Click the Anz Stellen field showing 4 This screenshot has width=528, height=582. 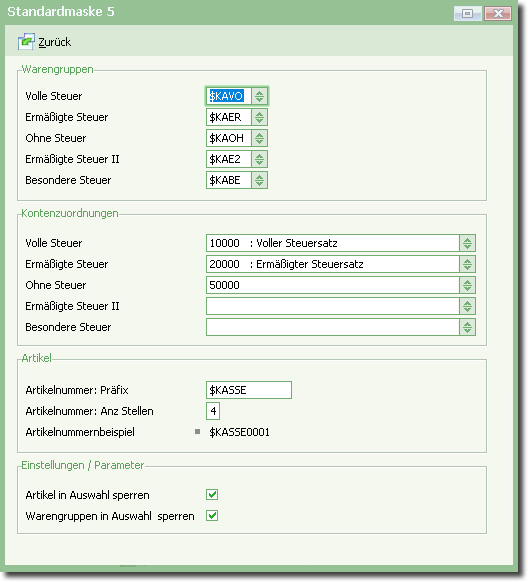click(213, 411)
